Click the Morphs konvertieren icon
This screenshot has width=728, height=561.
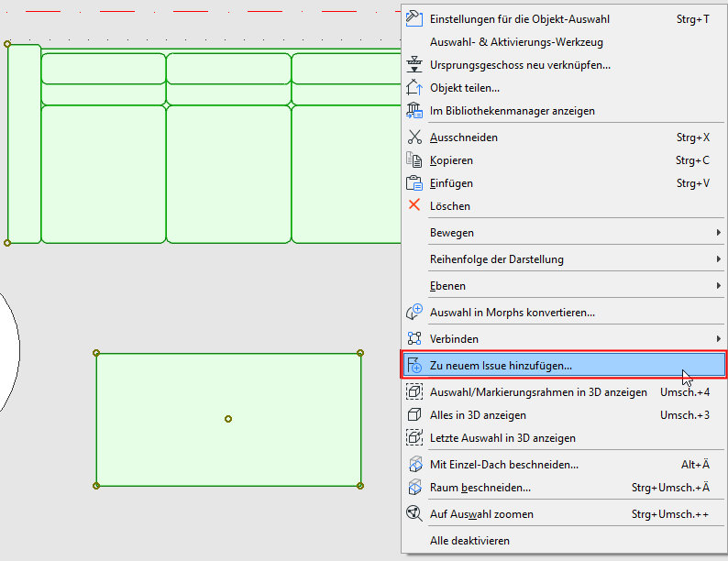click(x=414, y=313)
